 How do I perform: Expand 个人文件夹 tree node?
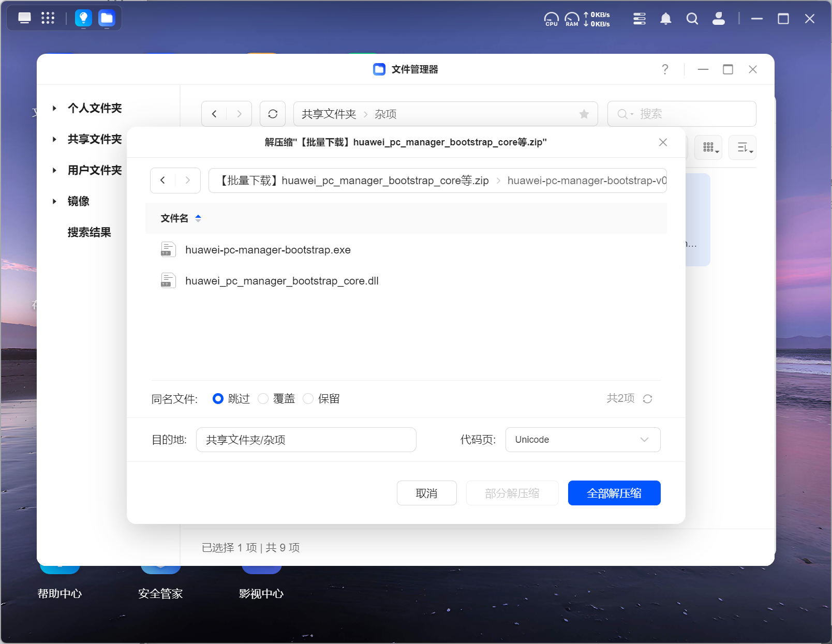54,108
